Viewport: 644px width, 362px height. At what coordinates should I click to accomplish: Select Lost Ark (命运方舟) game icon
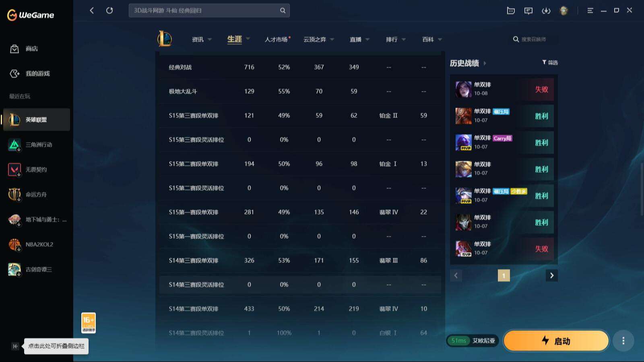14,194
